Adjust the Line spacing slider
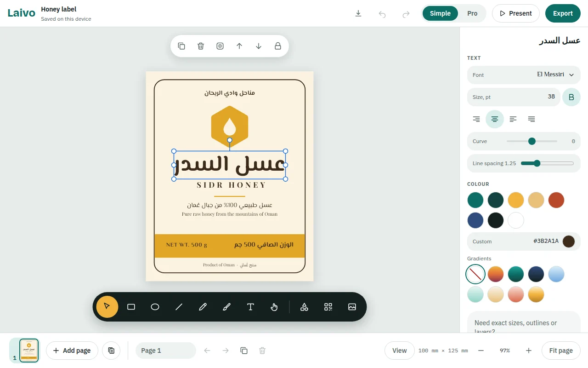The width and height of the screenshot is (588, 368). [x=547, y=163]
